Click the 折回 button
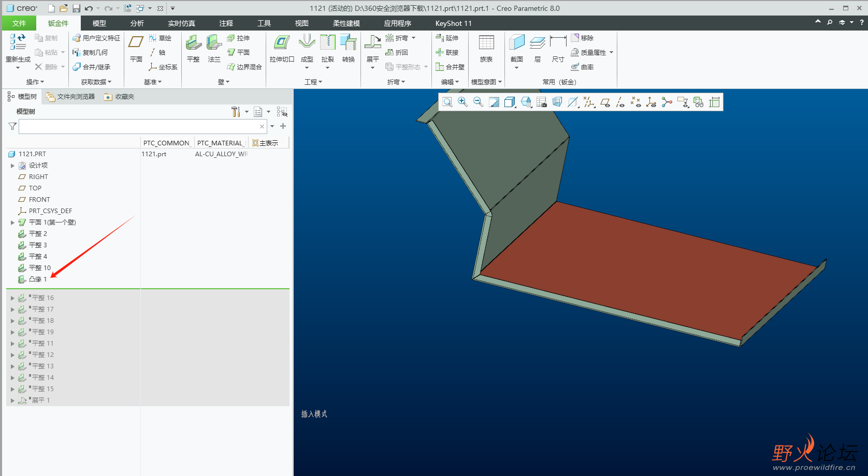868x476 pixels. pos(397,53)
